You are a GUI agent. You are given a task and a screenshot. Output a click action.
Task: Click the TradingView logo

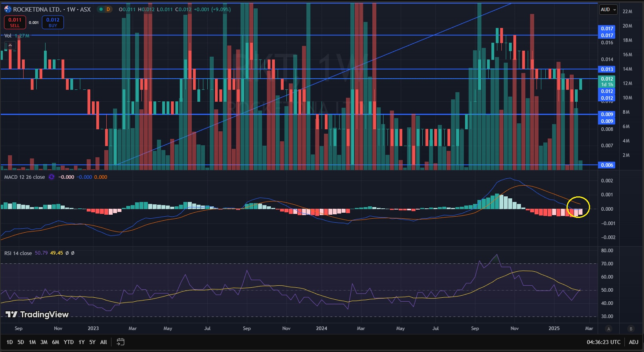pyautogui.click(x=37, y=314)
